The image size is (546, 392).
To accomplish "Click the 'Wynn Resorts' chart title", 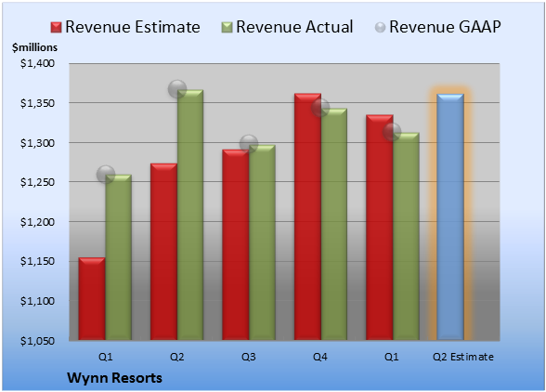I will tap(114, 378).
